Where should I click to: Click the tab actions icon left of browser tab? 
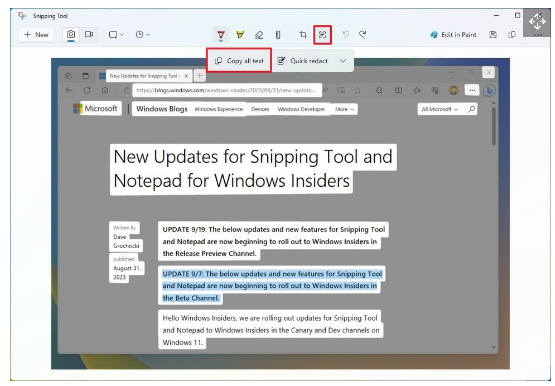(x=85, y=76)
